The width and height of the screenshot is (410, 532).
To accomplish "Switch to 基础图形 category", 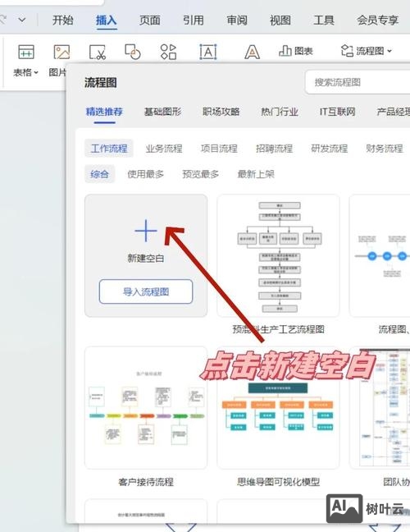I will point(162,112).
